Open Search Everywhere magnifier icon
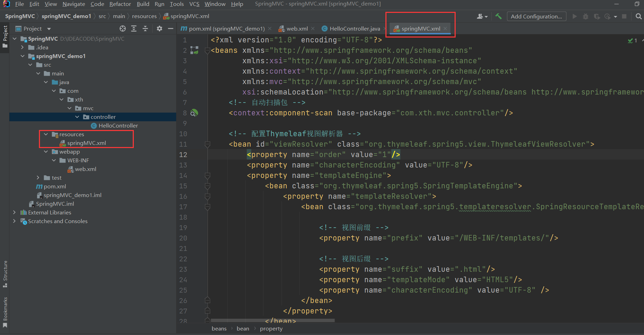Screen dimensions: 644x335 [x=638, y=16]
